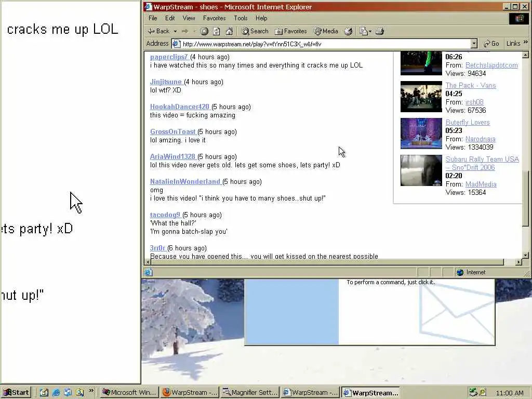Viewport: 532px width, 399px height.
Task: Print the page with Print icon
Action: coord(380,31)
